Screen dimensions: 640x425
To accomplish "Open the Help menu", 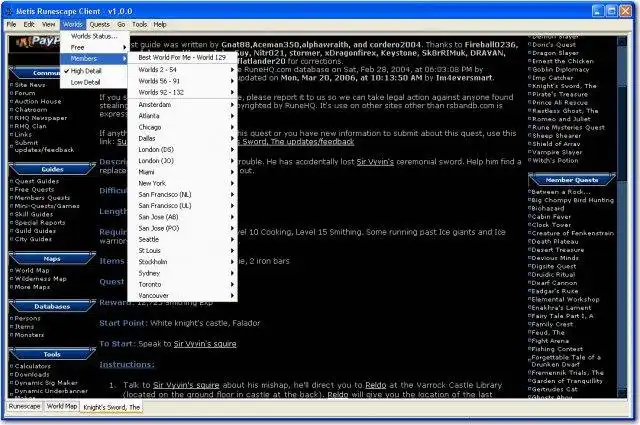I will (x=160, y=24).
